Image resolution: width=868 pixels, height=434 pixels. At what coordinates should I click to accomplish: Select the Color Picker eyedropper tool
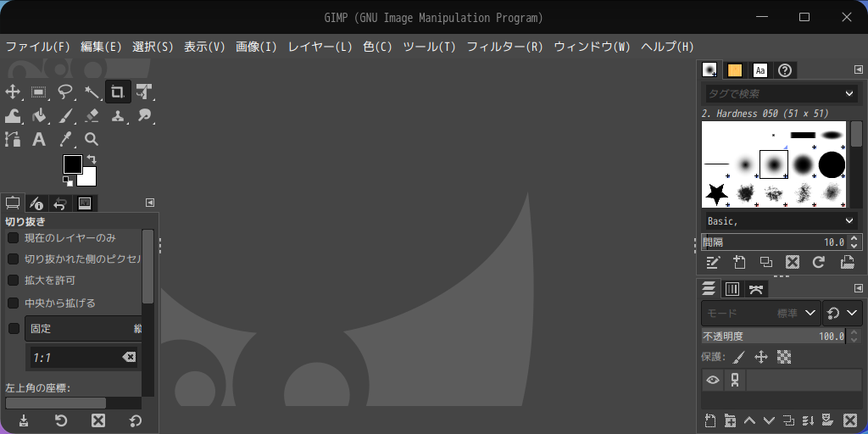click(x=65, y=139)
